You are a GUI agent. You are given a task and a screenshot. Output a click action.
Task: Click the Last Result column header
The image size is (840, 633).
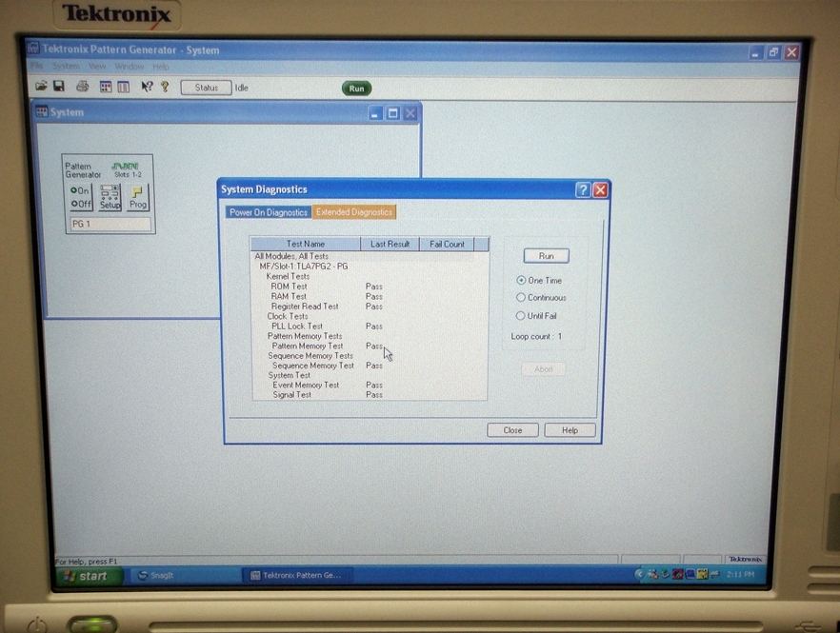point(390,244)
